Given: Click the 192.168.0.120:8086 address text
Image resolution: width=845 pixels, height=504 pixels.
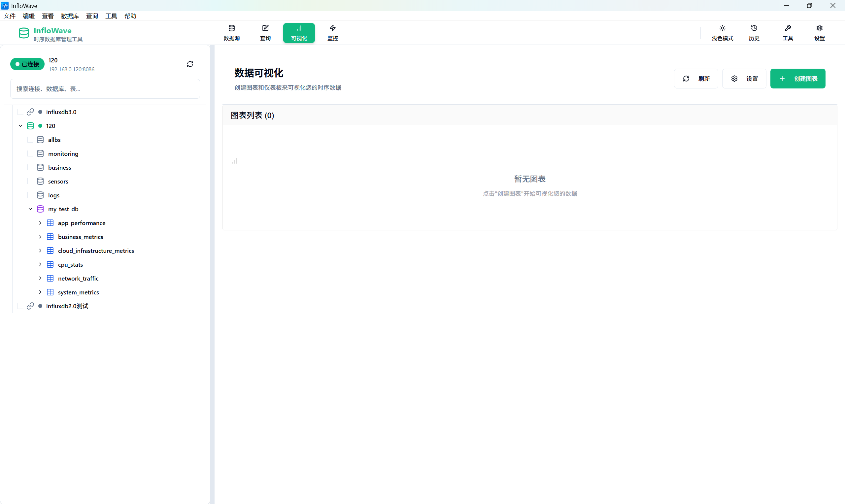Looking at the screenshot, I should tap(71, 69).
